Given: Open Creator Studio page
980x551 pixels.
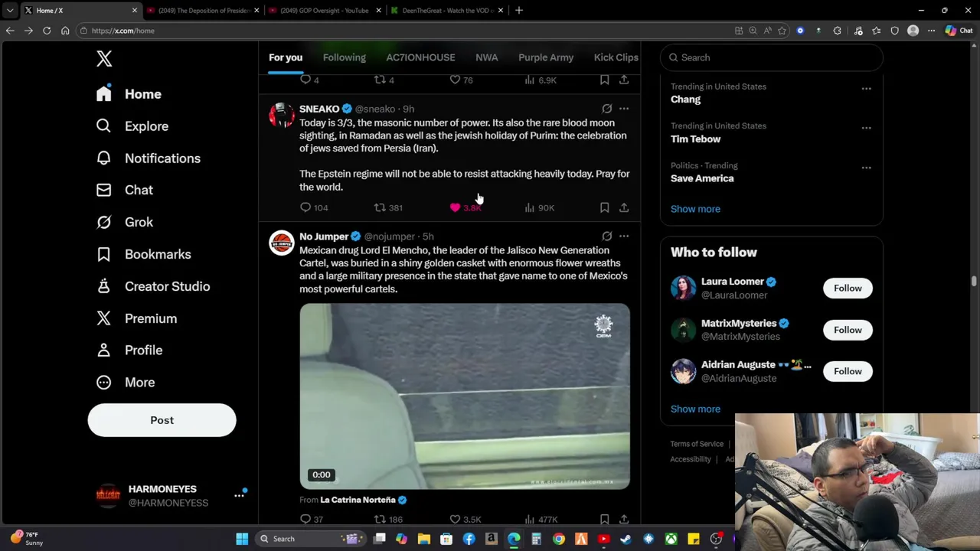Looking at the screenshot, I should tap(153, 286).
